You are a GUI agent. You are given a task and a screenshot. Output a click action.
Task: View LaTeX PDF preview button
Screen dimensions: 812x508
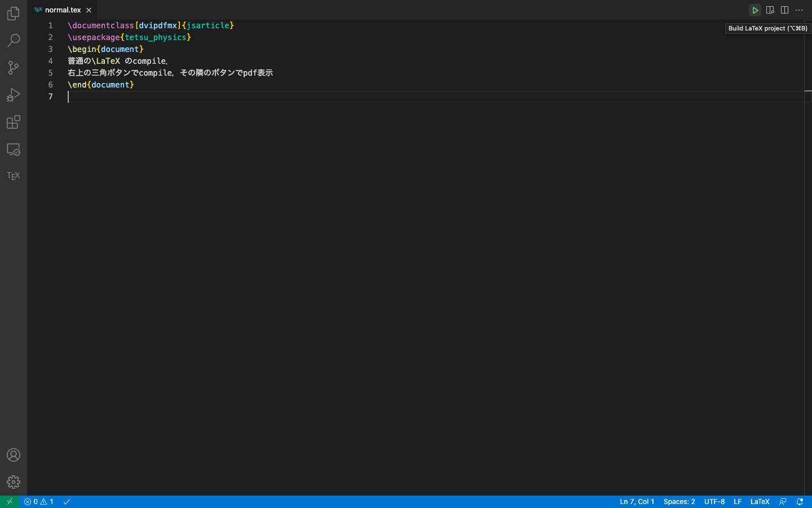(770, 10)
